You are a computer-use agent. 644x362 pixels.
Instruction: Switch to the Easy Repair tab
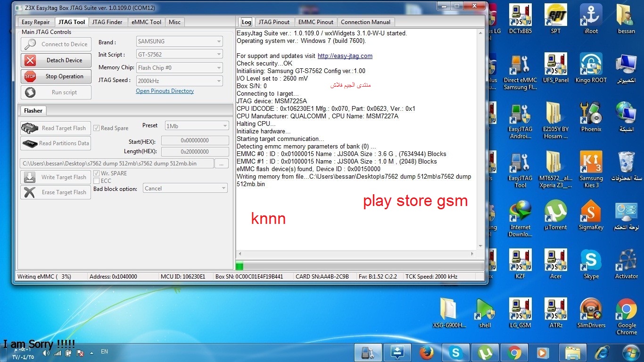(36, 22)
